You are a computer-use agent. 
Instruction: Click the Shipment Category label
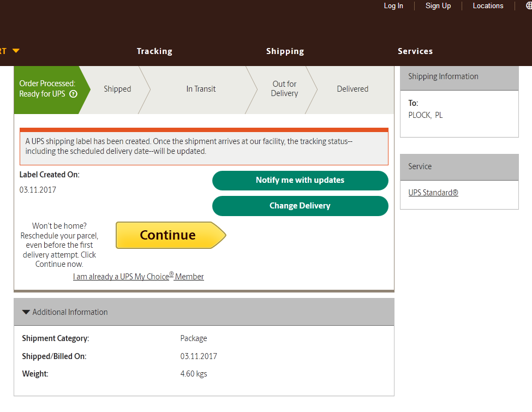(56, 338)
